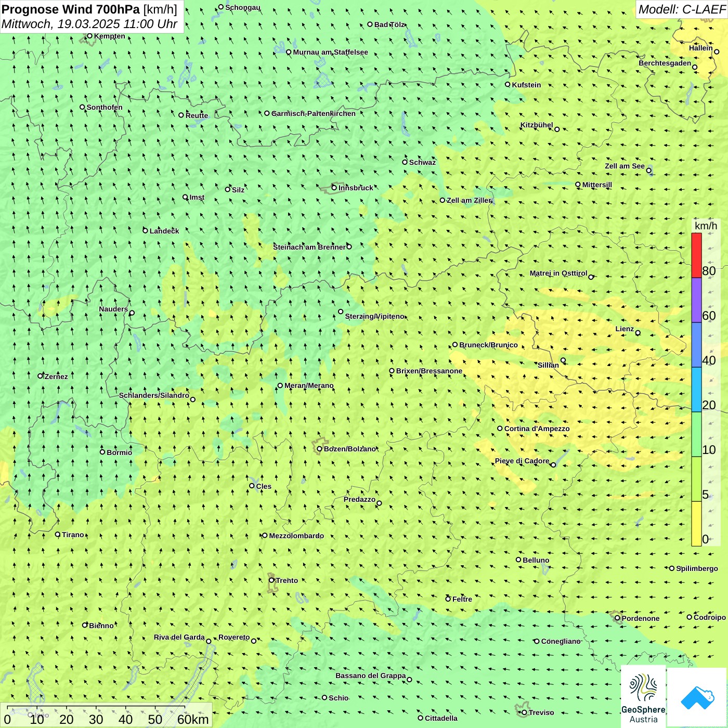Viewport: 728px width, 728px height.
Task: Click the Zell am See label
Action: (625, 166)
